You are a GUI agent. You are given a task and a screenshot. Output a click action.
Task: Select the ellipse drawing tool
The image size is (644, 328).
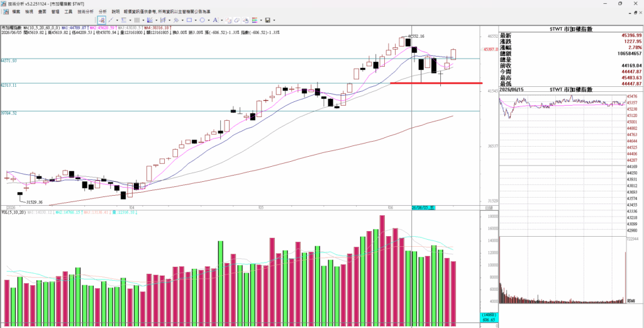[x=202, y=20]
